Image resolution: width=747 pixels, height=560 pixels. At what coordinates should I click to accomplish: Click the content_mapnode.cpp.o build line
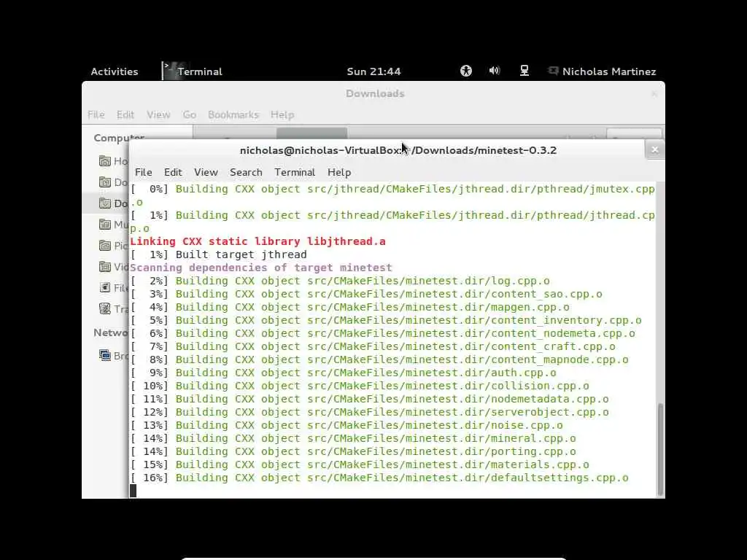tap(379, 359)
